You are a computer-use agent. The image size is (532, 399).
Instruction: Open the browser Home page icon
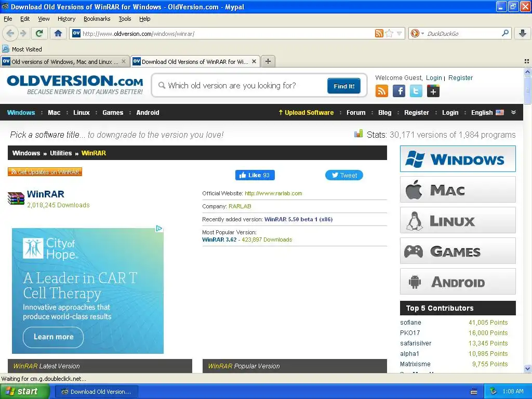tap(58, 33)
